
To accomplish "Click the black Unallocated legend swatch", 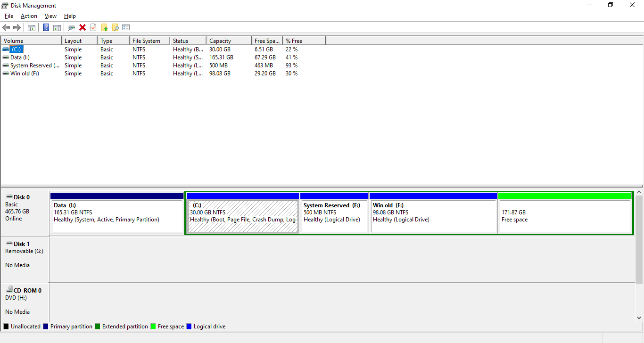I will point(6,326).
